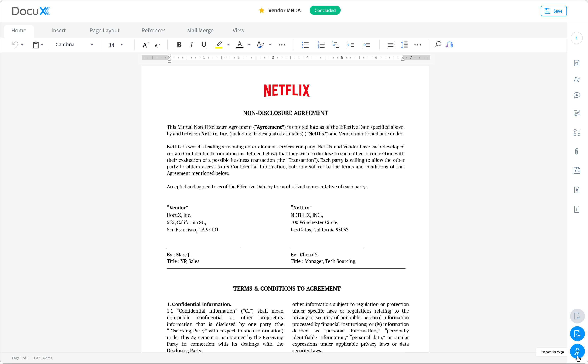
Task: Open the review edits sidebar icon
Action: point(577,113)
